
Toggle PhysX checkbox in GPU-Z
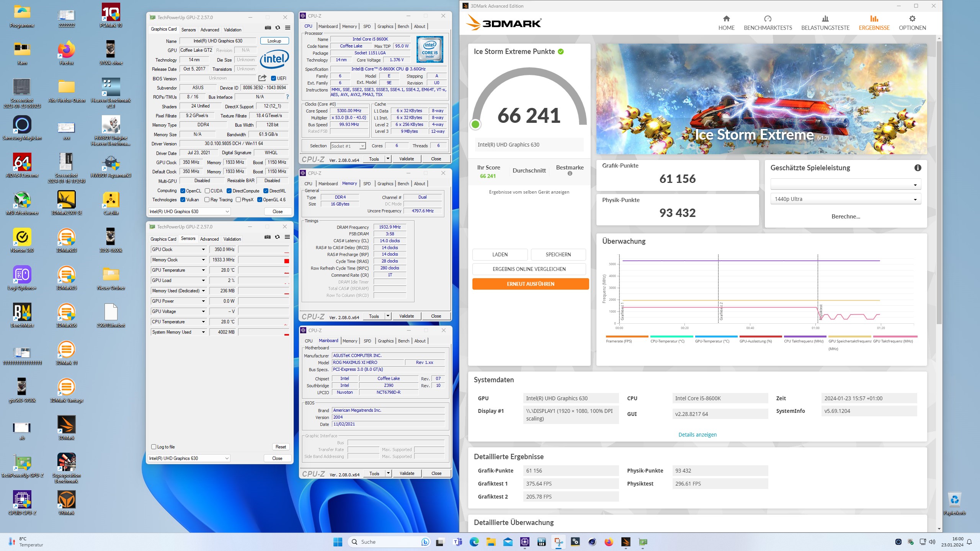(238, 199)
